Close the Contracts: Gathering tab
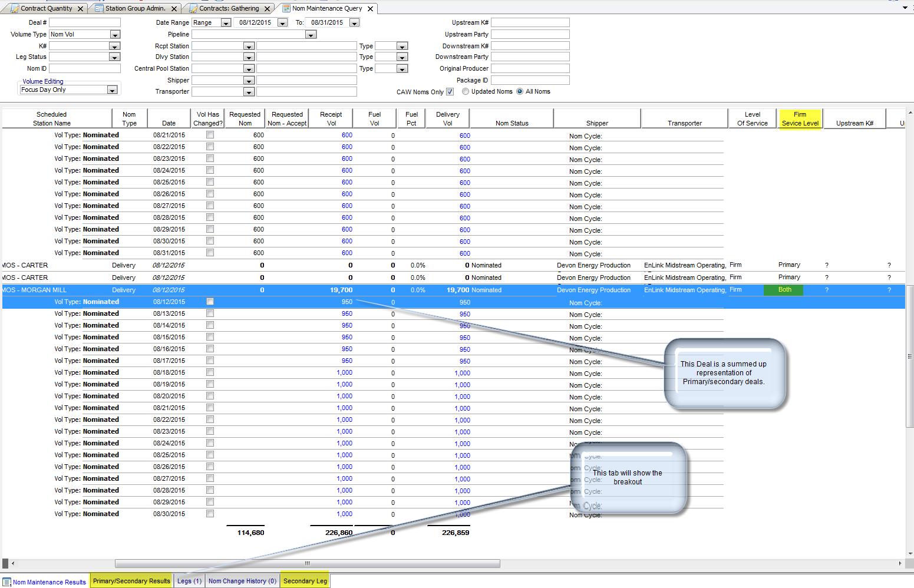This screenshot has width=914, height=588. pos(267,9)
